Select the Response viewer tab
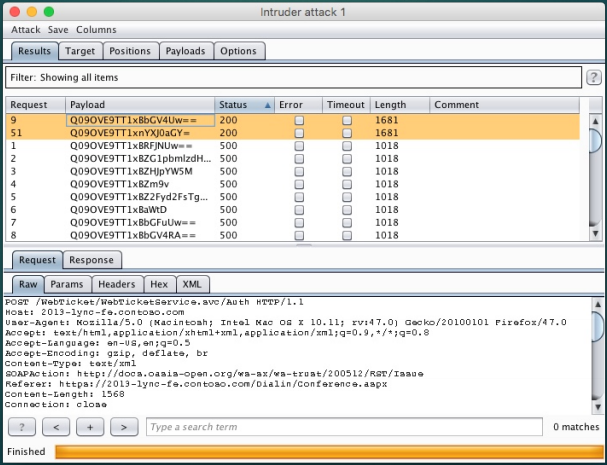The image size is (607, 465). click(91, 260)
